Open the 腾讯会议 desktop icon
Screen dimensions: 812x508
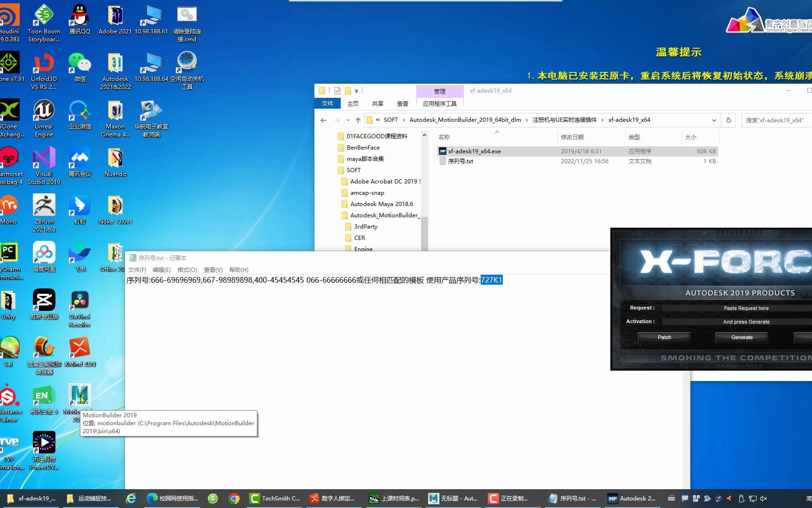(79, 162)
